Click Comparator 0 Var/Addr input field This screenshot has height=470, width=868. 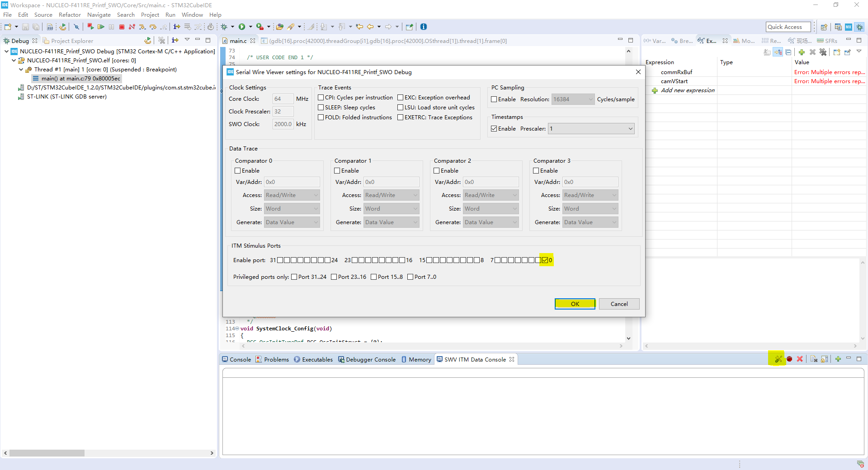(292, 182)
